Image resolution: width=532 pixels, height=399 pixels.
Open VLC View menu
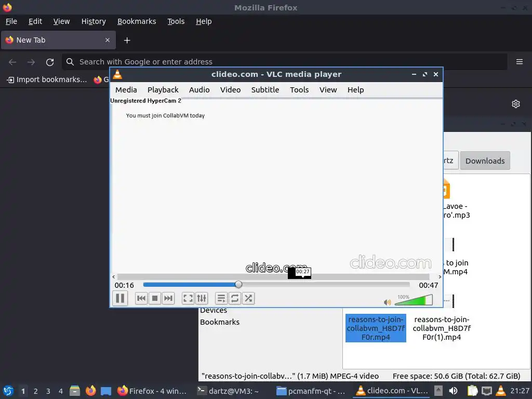pyautogui.click(x=328, y=90)
